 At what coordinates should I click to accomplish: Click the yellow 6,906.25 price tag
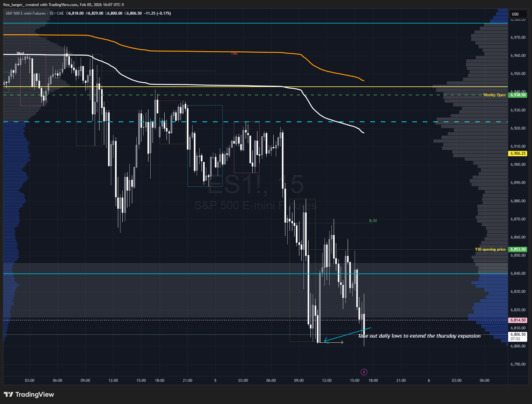click(x=518, y=153)
